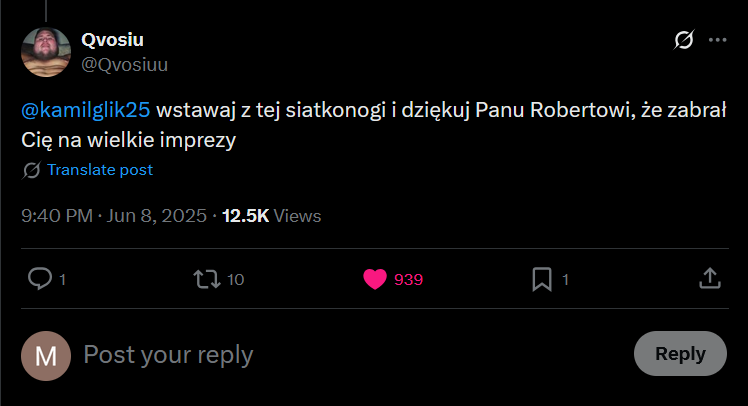The image size is (748, 406).
Task: Open Qvosiu's profile avatar
Action: [x=46, y=51]
